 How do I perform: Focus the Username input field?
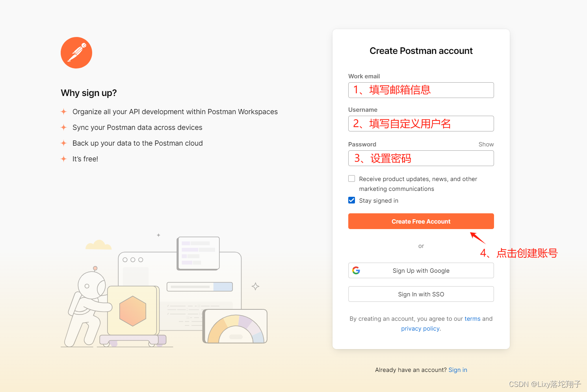[421, 124]
